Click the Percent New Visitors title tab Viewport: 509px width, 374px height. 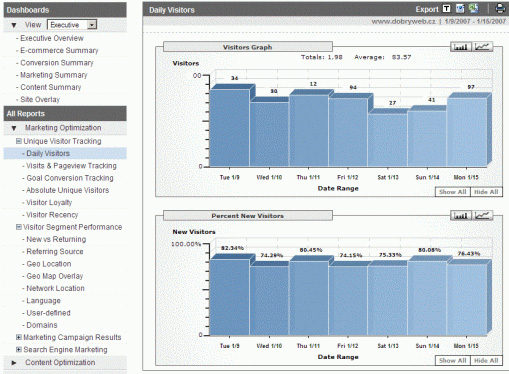click(x=248, y=216)
